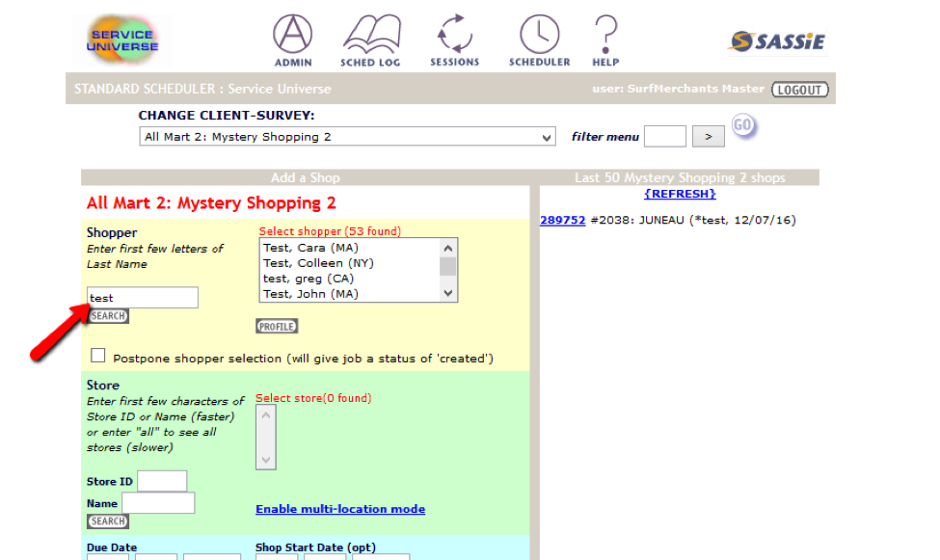Click the shopper last name input field
The height and width of the screenshot is (560, 940).
click(143, 298)
